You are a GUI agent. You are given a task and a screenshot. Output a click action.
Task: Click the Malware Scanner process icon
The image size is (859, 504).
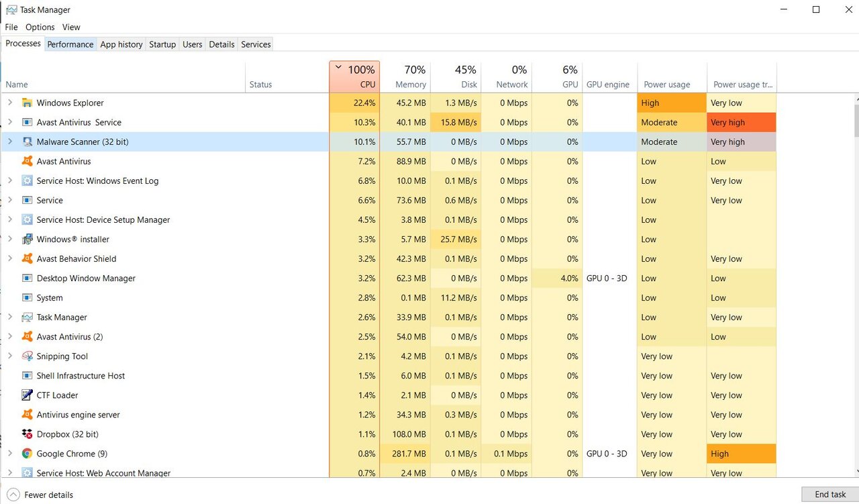coord(27,142)
